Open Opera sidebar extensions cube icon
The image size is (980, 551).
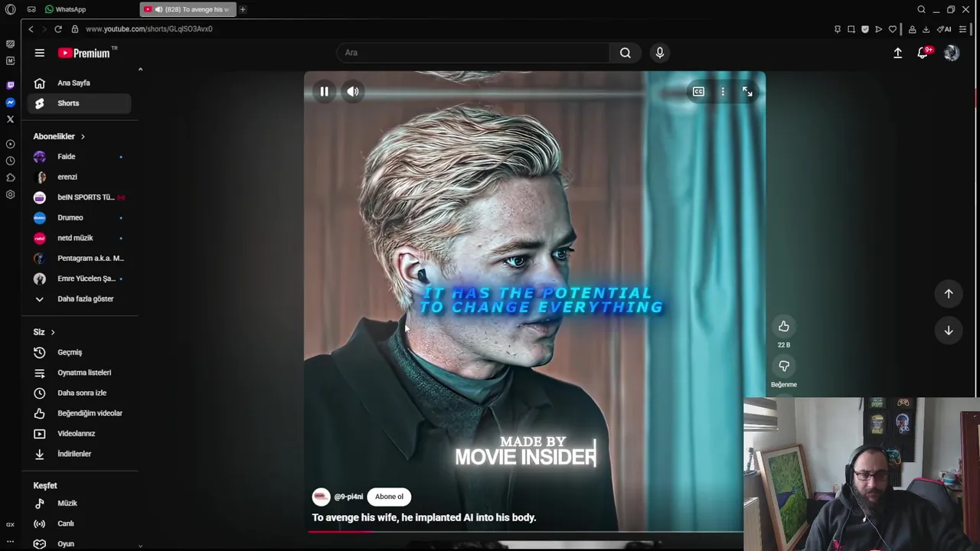[10, 178]
